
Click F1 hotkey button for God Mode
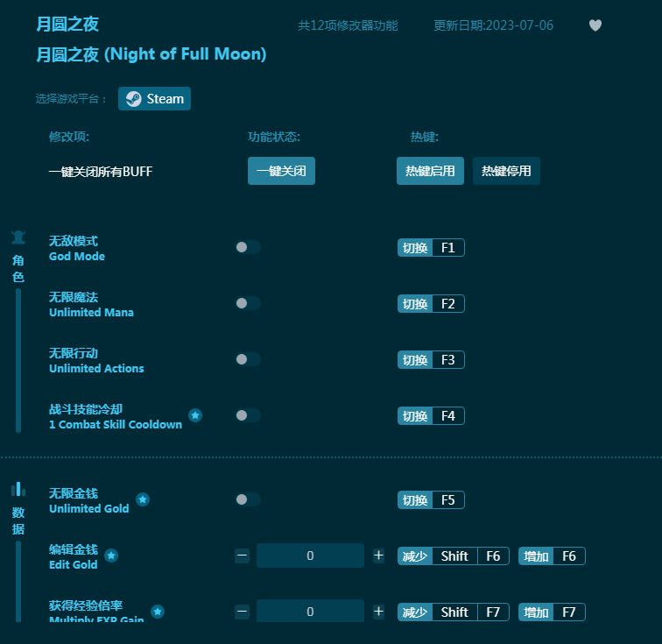431,248
